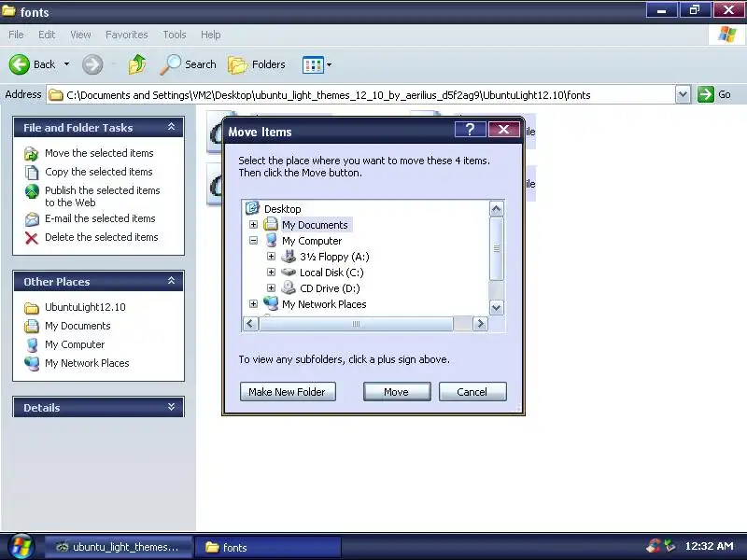Expand the Local Disk (C:) node
This screenshot has height=560, width=747.
(x=271, y=272)
